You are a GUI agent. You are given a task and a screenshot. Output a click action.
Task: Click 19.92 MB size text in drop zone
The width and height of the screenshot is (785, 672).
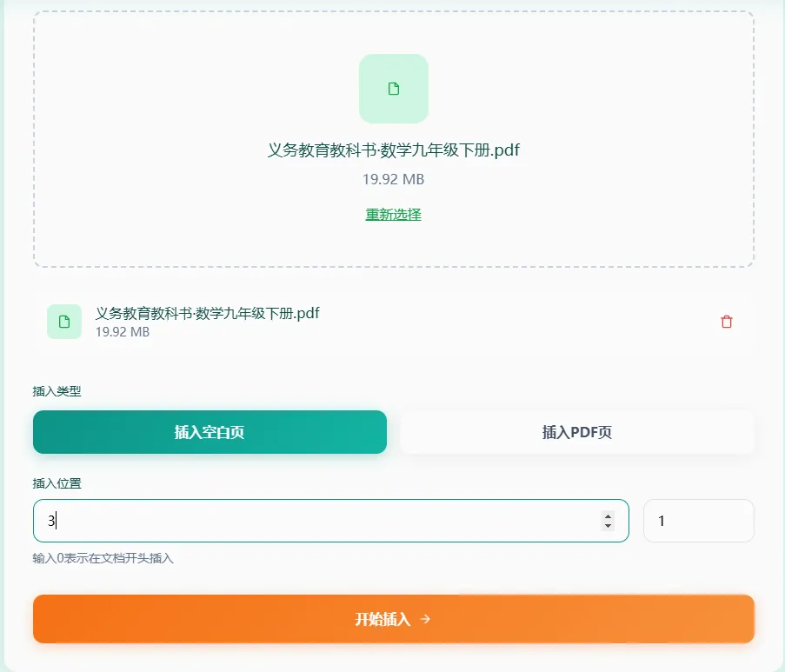(394, 179)
